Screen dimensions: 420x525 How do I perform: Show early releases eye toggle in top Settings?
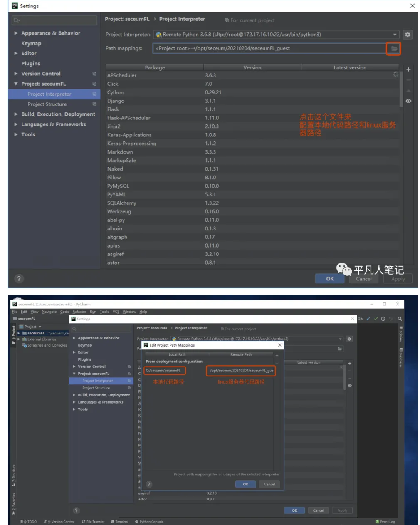408,101
